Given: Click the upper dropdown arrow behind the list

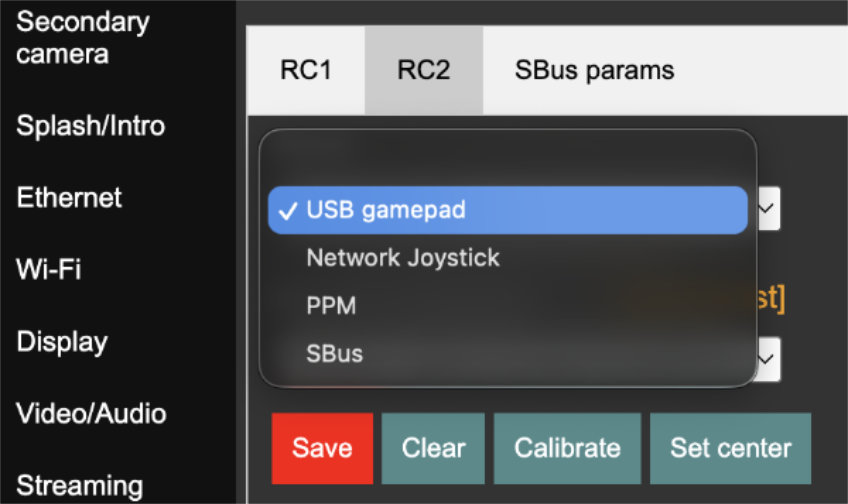Looking at the screenshot, I should (x=767, y=209).
